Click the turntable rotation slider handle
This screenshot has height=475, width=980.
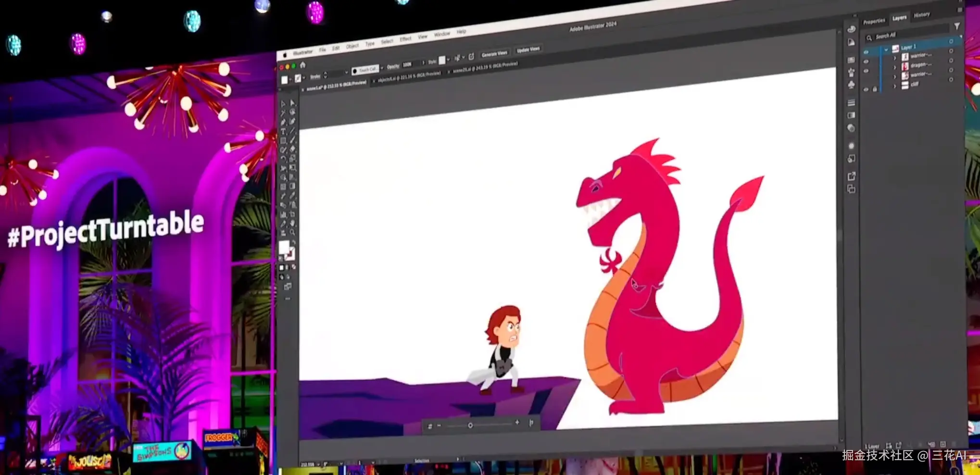[470, 425]
